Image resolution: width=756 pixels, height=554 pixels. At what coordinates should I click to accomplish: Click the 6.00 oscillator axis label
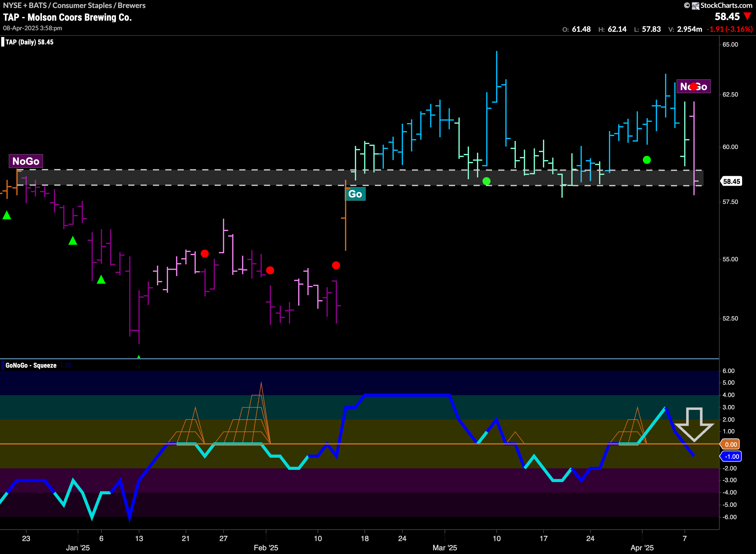(x=729, y=371)
